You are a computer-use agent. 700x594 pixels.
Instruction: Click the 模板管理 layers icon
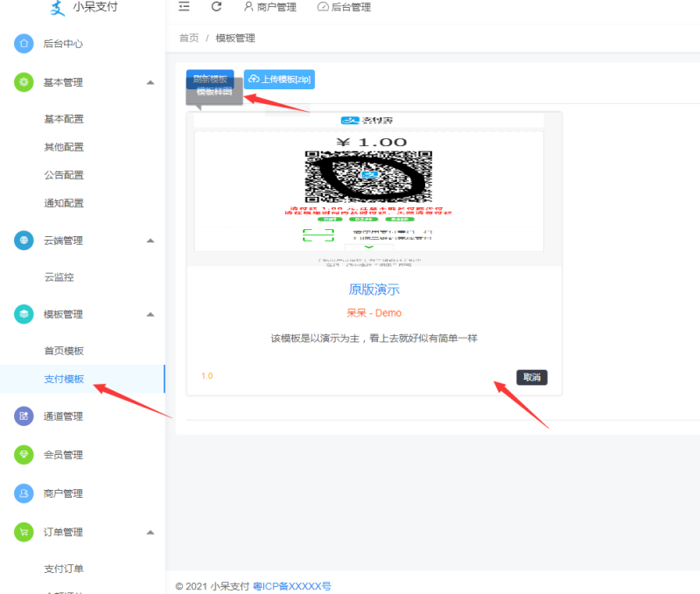[x=24, y=314]
